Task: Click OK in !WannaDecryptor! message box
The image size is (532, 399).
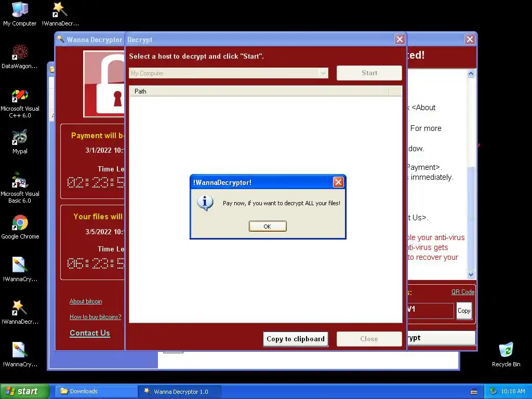Action: [x=268, y=227]
